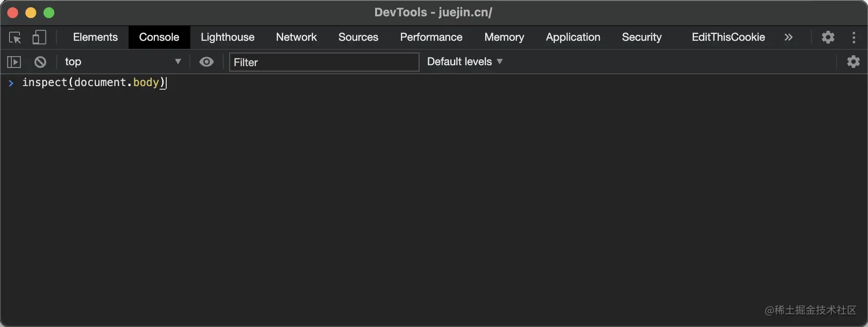Open the Default levels dropdown

(465, 62)
